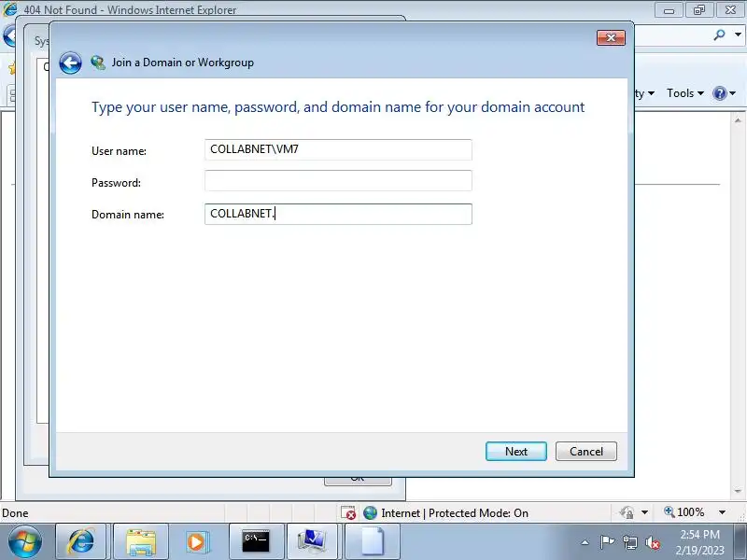Click the Internet zone globe icon
Screen dimensions: 747x560
(x=370, y=512)
